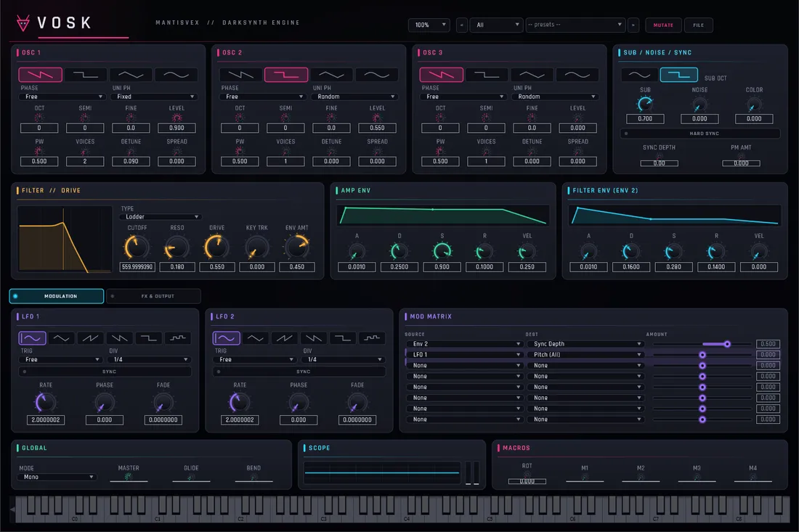Screen dimensions: 799x532
Task: Open the LFO 2 DIV dropdown
Action: [x=345, y=359]
